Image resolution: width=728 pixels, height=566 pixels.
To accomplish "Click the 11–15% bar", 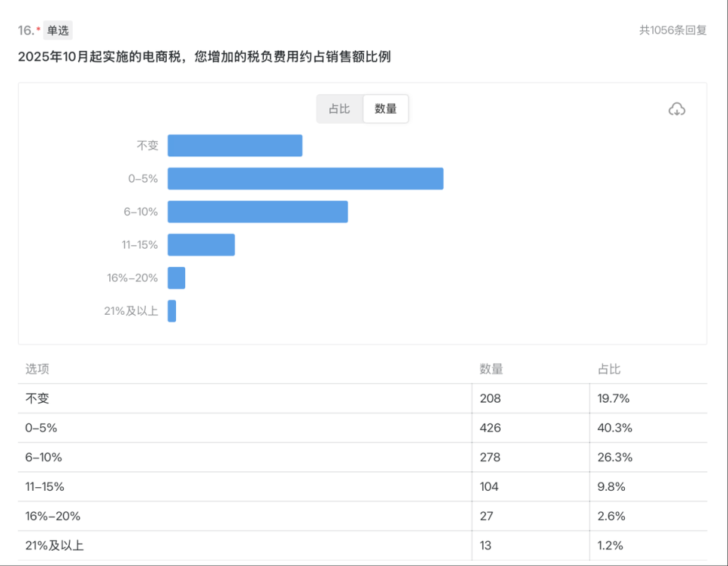I will pos(201,245).
